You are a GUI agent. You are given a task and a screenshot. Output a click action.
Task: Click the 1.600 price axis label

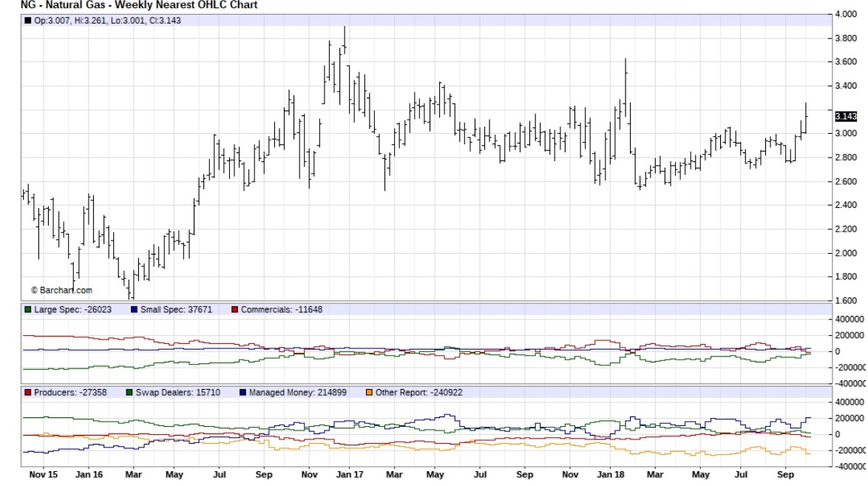[x=846, y=300]
